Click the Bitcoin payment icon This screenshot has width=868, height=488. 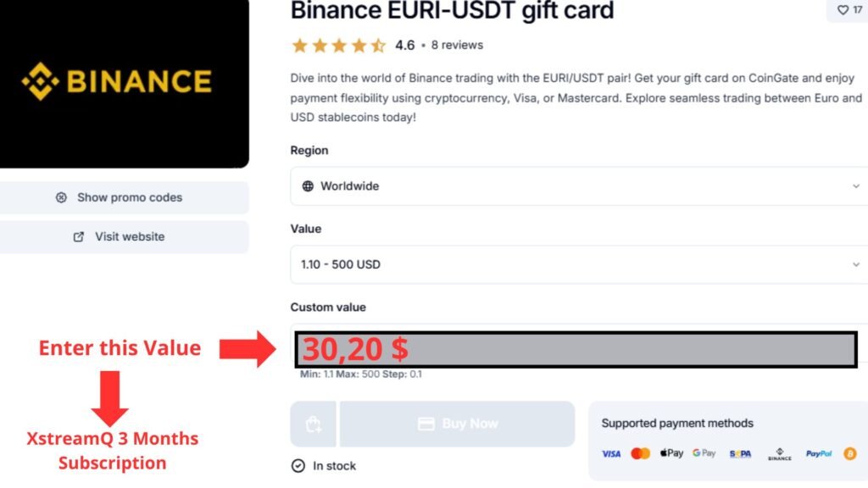coord(849,454)
